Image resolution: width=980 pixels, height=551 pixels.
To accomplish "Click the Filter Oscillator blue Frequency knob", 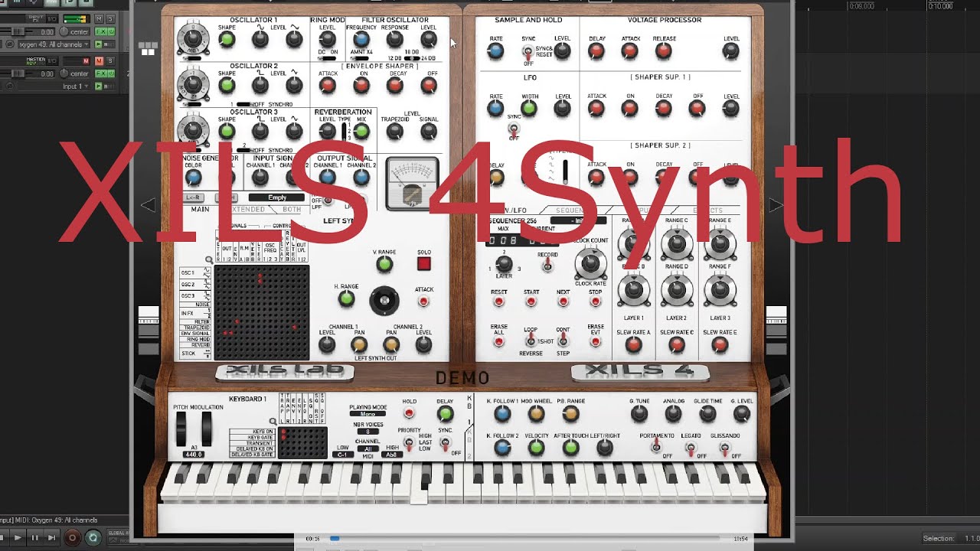I will tap(361, 39).
